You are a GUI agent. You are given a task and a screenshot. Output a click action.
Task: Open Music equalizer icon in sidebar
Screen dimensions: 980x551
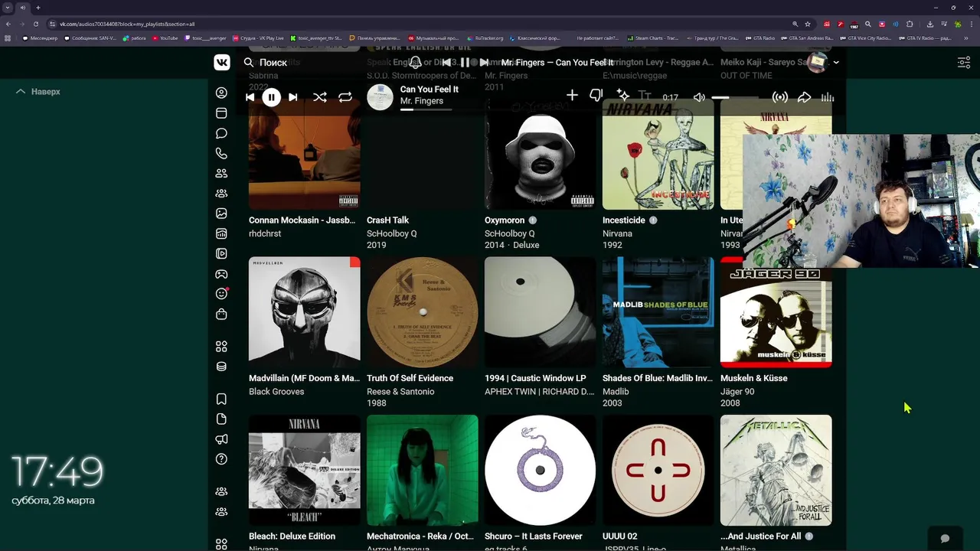coord(221,233)
